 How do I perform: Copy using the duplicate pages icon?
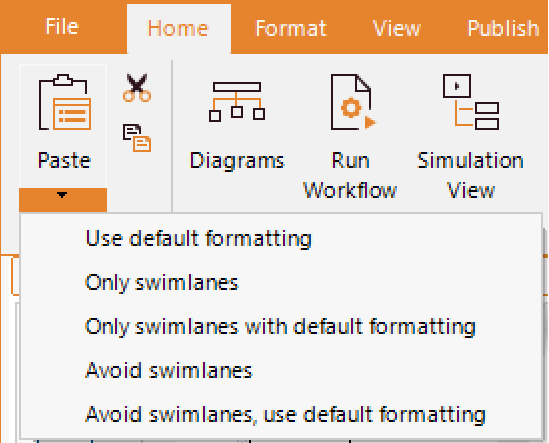pyautogui.click(x=137, y=138)
